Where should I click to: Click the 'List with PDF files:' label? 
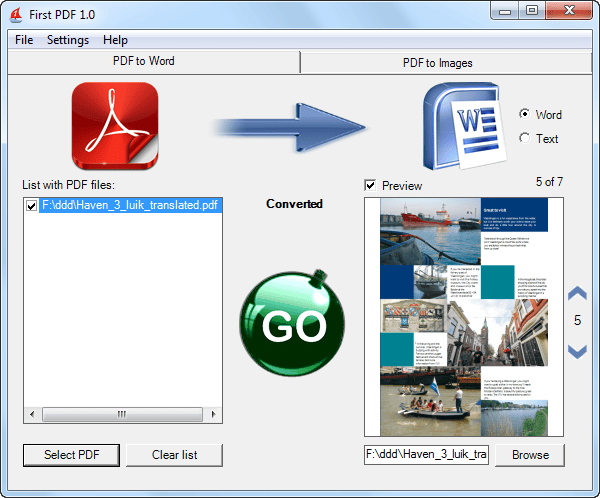(x=68, y=185)
